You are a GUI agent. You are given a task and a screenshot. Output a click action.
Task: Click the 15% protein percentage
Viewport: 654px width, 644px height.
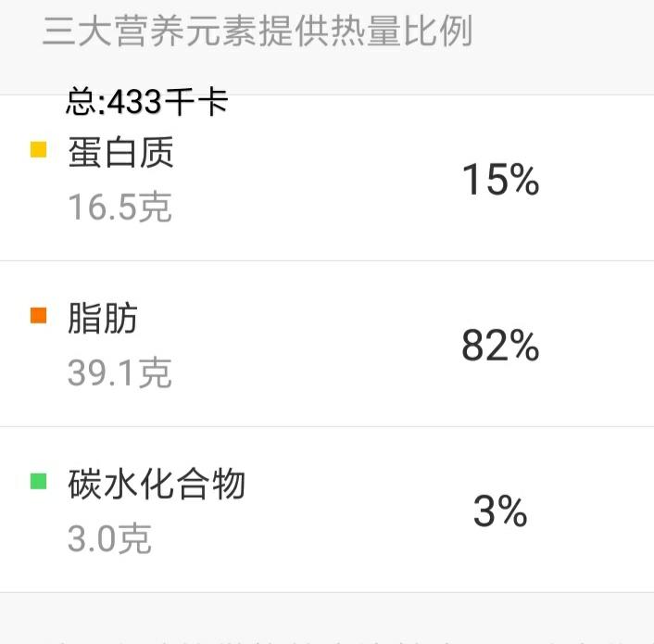pyautogui.click(x=500, y=180)
